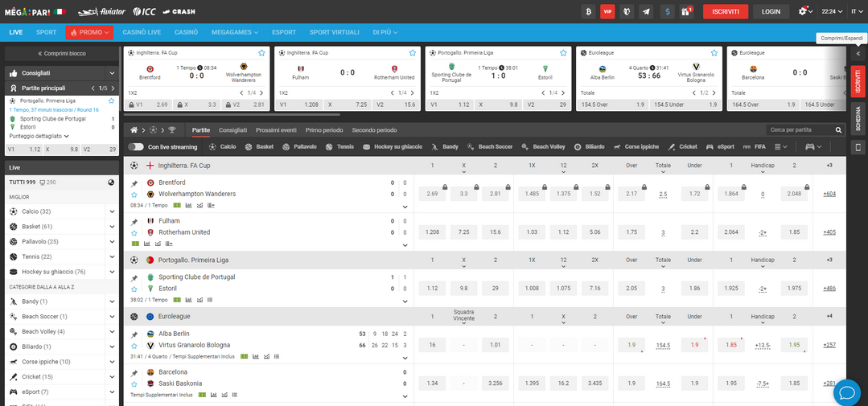Open ESPORT navigation item
The width and height of the screenshot is (868, 406).
284,32
